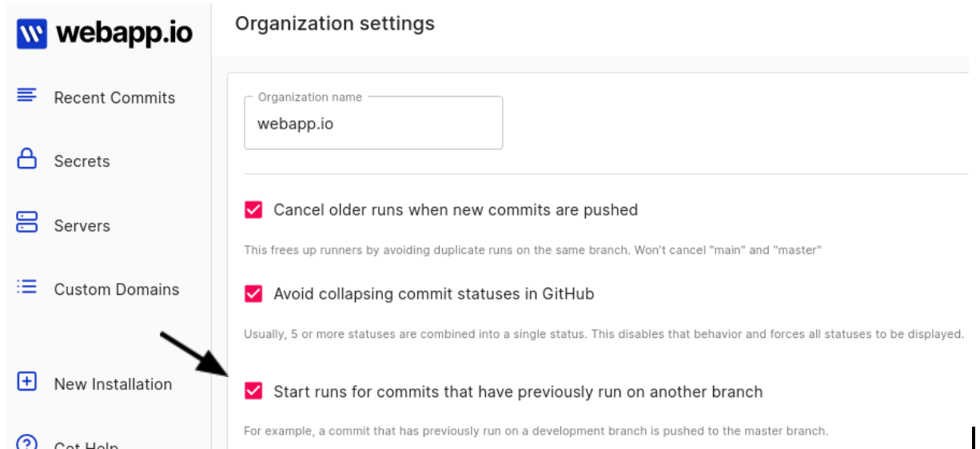Click the Get Help link
Viewport: 980px width, 449px height.
pos(86,443)
